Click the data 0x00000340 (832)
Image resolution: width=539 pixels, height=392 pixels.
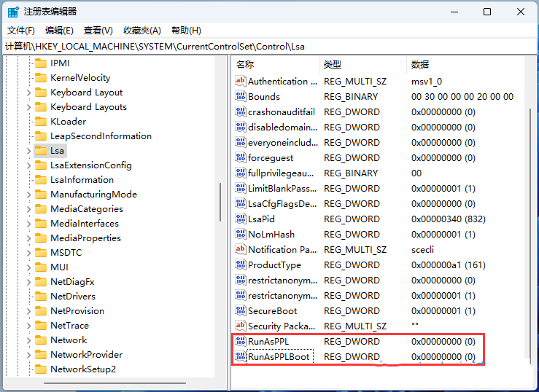(x=449, y=219)
